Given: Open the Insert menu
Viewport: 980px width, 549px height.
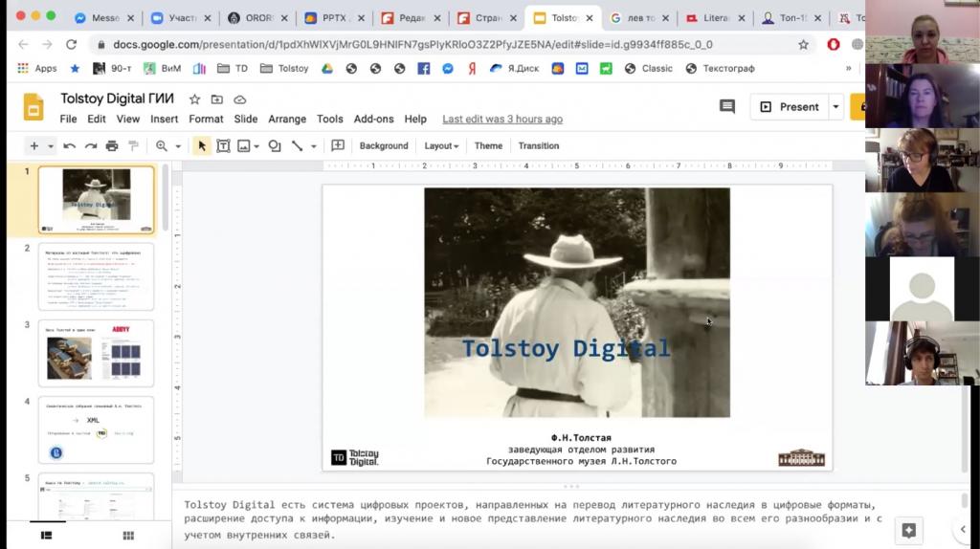Looking at the screenshot, I should pos(164,119).
